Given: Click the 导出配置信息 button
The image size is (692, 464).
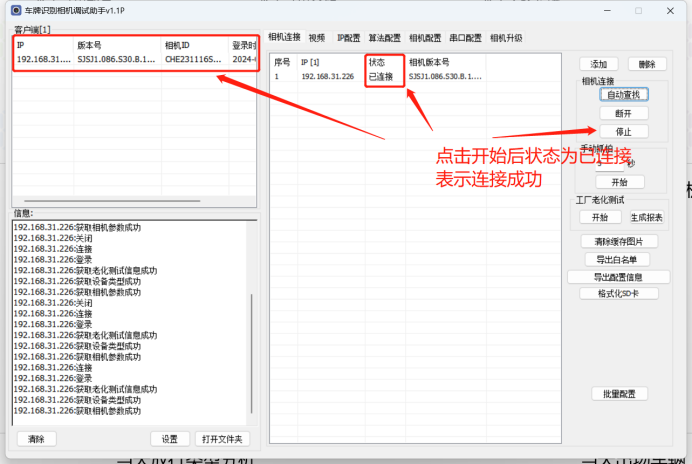Looking at the screenshot, I should (x=618, y=277).
